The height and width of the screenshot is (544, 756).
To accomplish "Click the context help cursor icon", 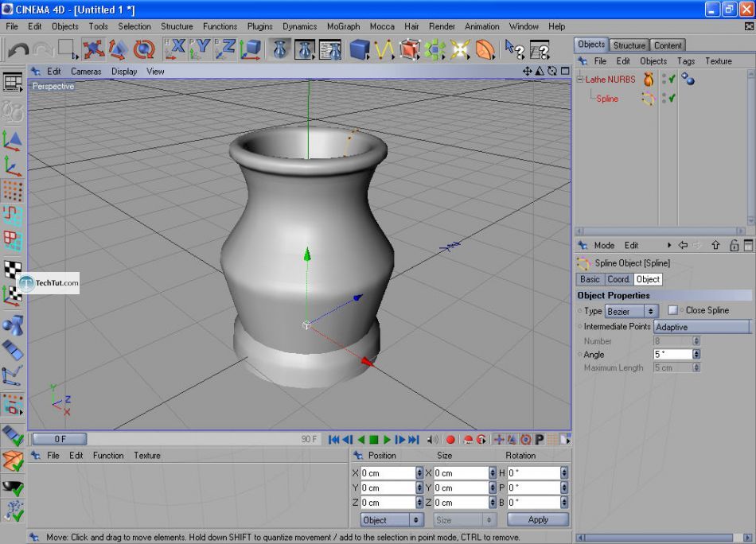I will tap(514, 49).
